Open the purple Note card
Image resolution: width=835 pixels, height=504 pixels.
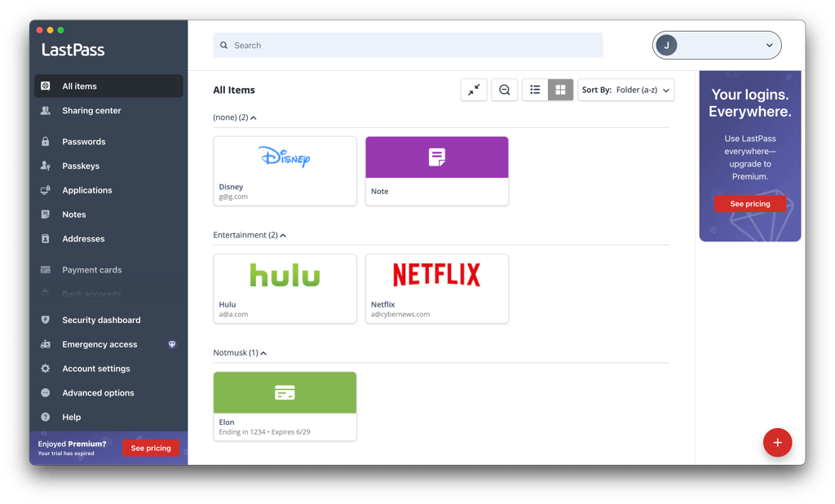437,171
